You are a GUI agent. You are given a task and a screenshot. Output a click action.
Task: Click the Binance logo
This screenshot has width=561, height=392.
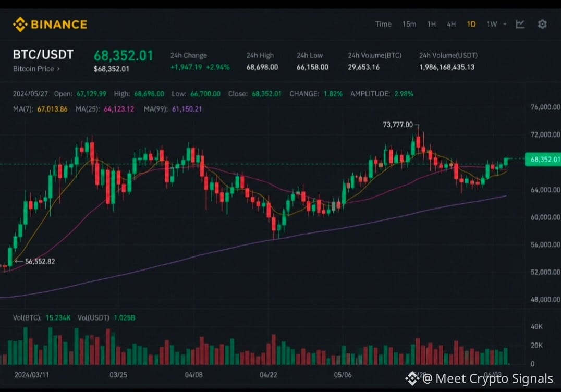tap(50, 24)
